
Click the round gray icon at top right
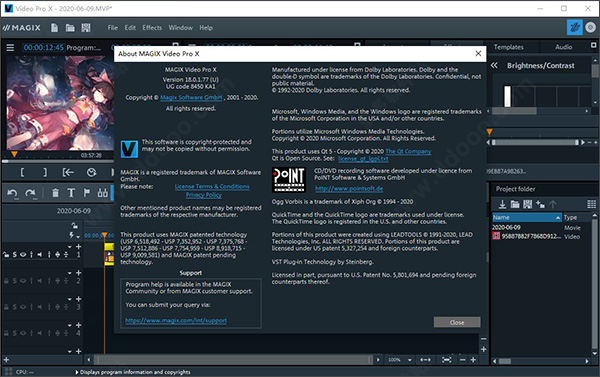pos(590,28)
